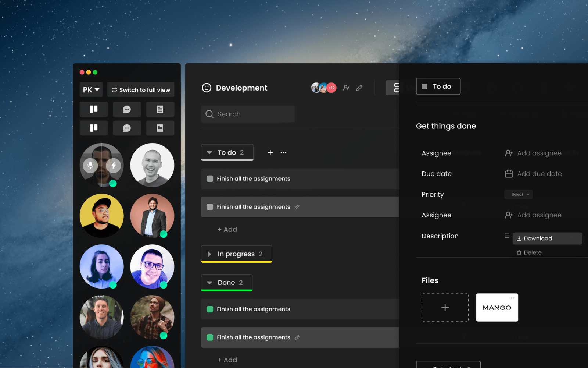588x368 pixels.
Task: Click the partially hidden view toggle in header
Action: (x=392, y=88)
